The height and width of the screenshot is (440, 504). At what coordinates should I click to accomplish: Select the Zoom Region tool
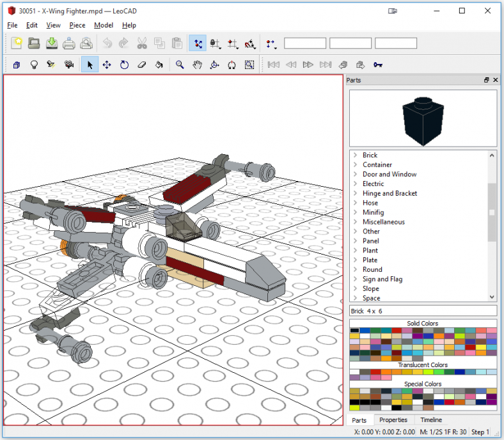249,65
